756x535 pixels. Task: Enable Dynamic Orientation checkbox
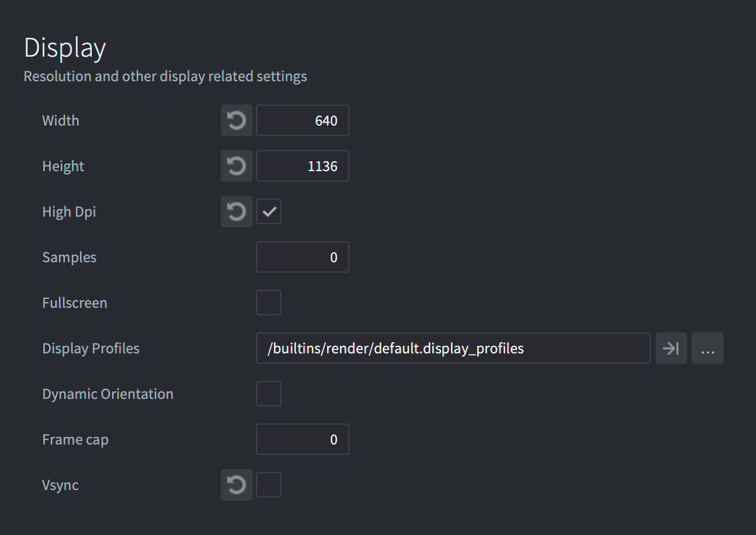pyautogui.click(x=269, y=394)
